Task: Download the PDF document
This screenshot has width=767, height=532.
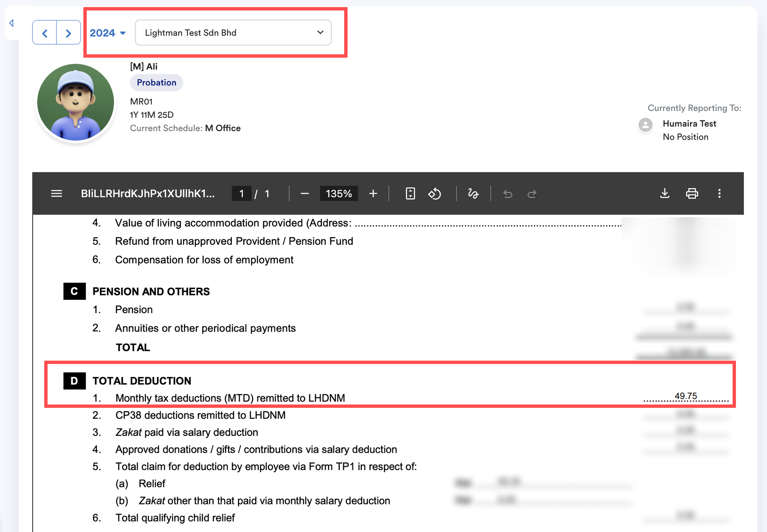Action: point(664,194)
